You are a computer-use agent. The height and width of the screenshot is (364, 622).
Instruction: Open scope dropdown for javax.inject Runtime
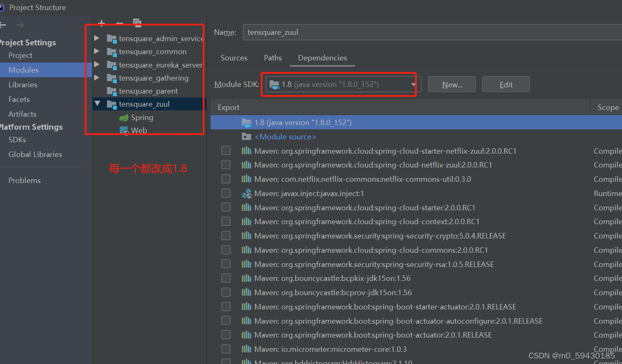point(607,194)
